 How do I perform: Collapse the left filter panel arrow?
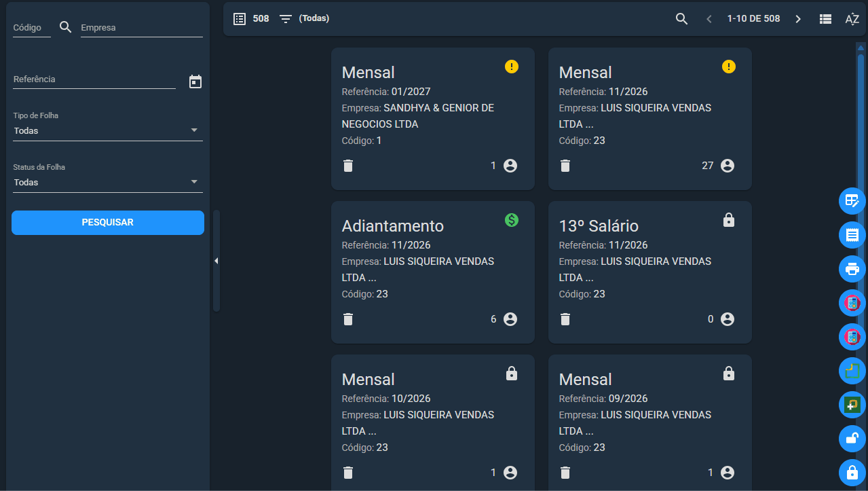tap(216, 261)
